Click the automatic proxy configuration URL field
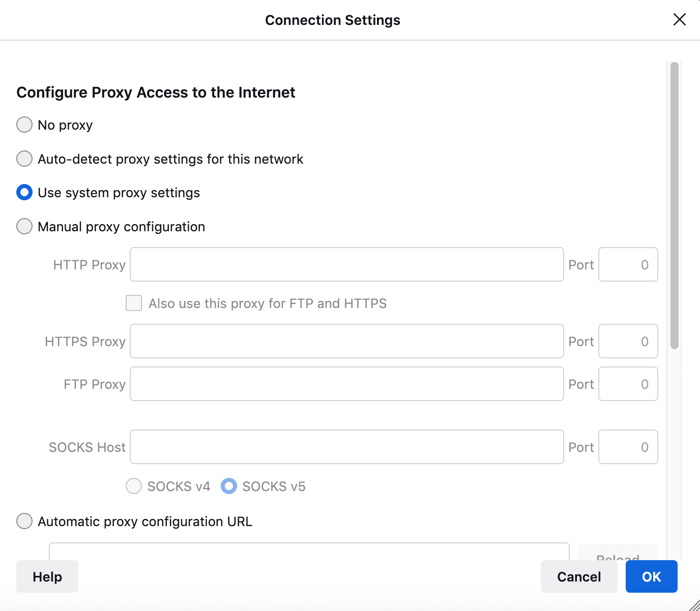This screenshot has height=611, width=700. pos(309,551)
